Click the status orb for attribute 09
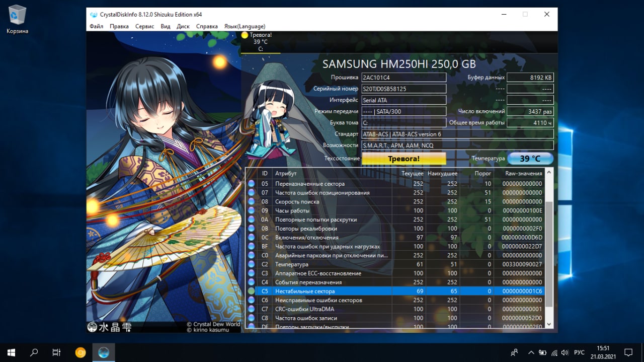The image size is (644, 362). pyautogui.click(x=251, y=210)
